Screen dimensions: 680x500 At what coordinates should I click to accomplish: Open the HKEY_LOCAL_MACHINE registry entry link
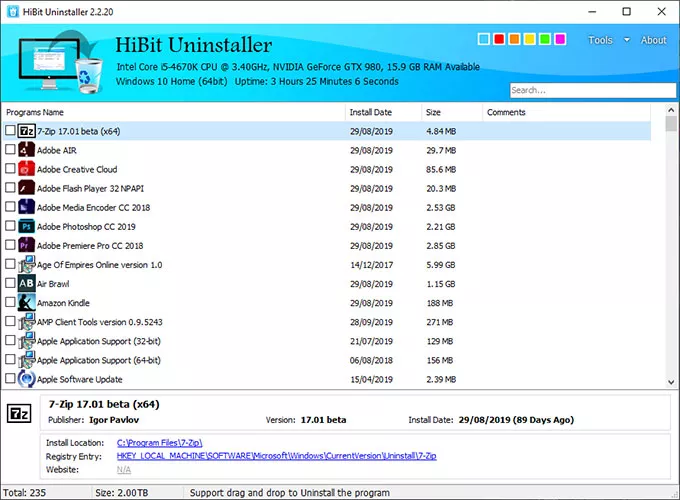tap(277, 456)
